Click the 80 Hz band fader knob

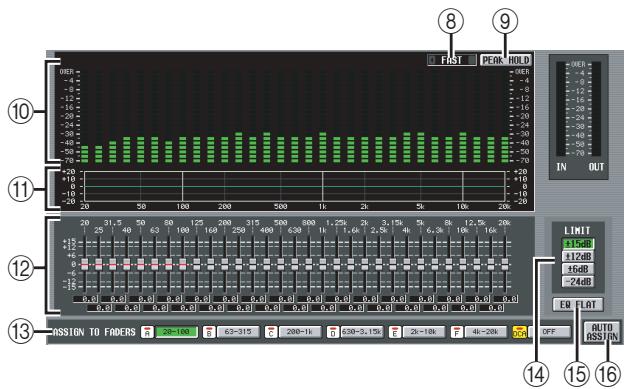[x=168, y=264]
